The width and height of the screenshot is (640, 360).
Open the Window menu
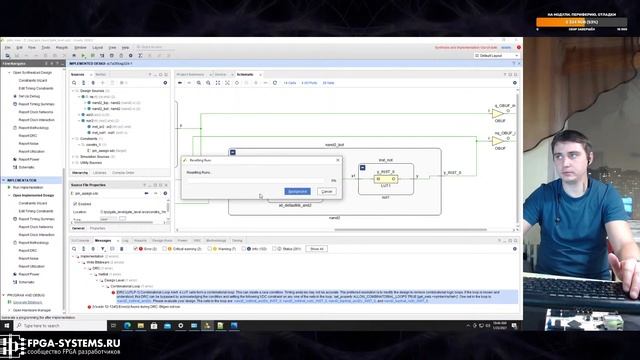[x=80, y=47]
